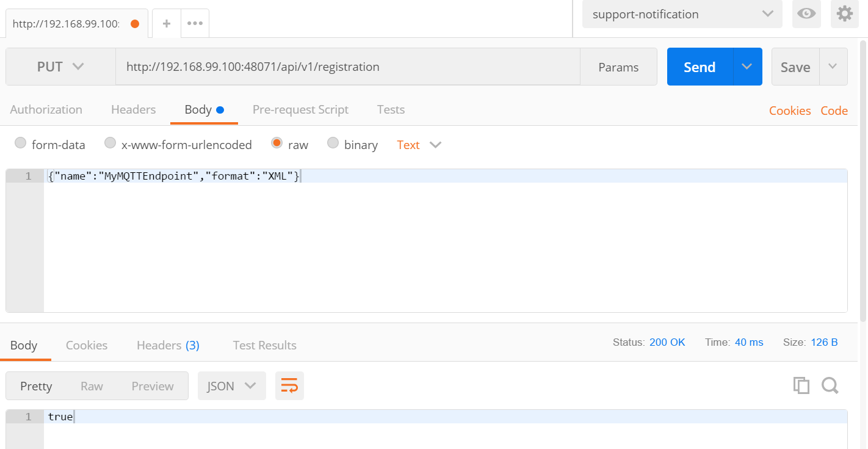Open the Test Results tab
The height and width of the screenshot is (449, 868).
(x=264, y=345)
